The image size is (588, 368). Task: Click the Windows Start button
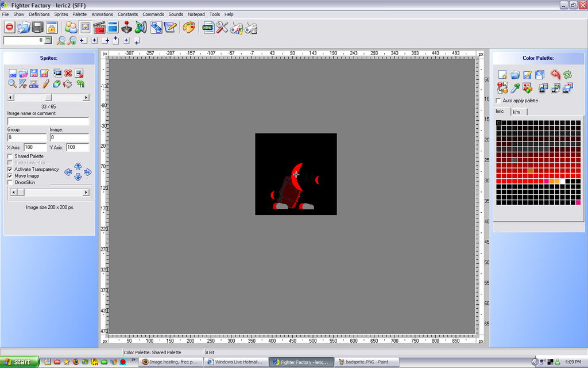19,362
